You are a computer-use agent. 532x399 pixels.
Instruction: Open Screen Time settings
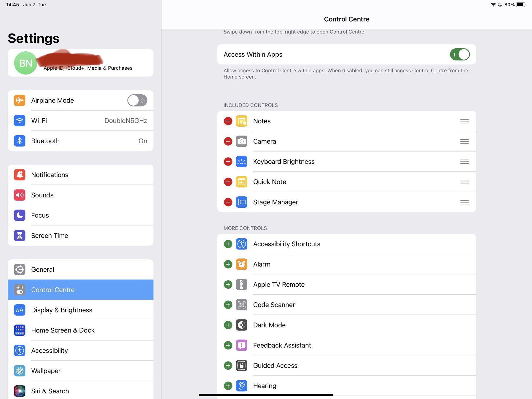point(81,236)
